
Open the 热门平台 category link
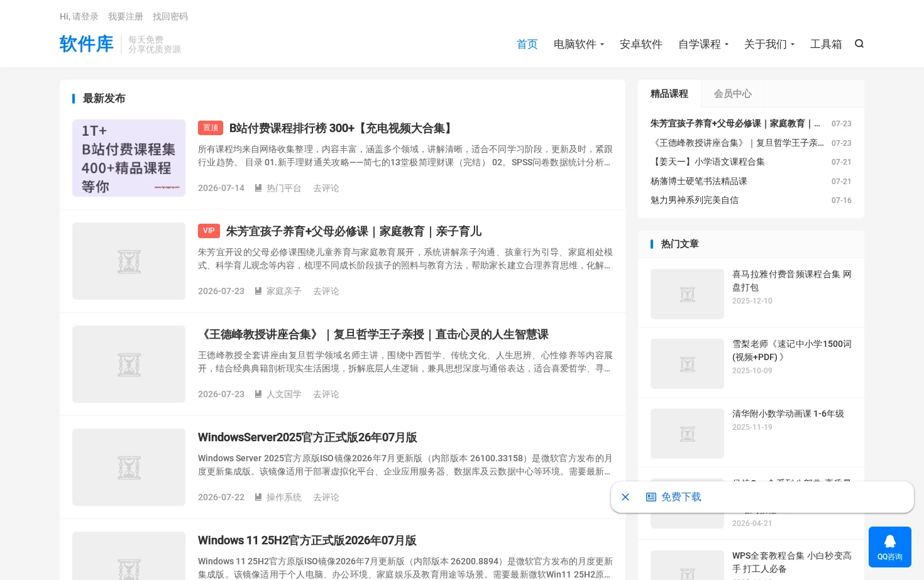(284, 188)
